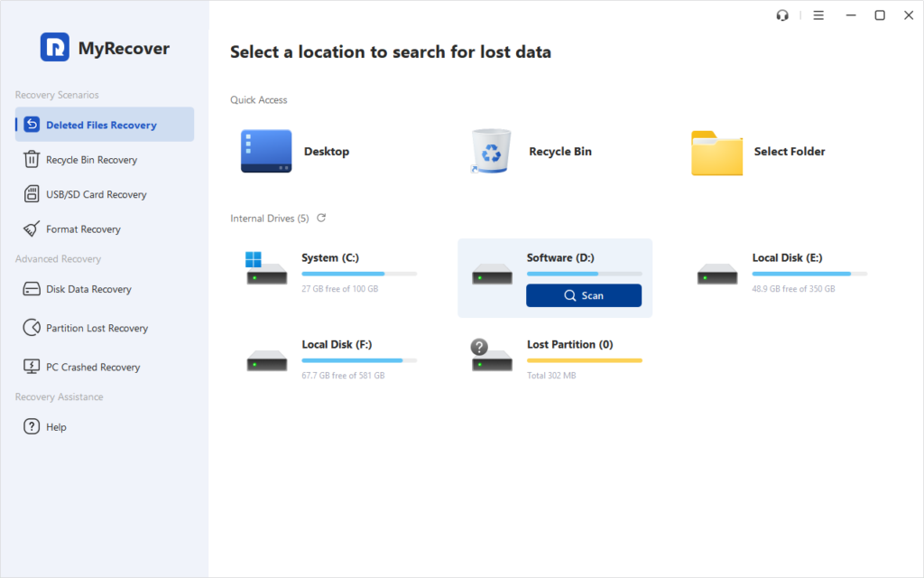Click the '48.9 GB free of 350 GB' text
Screen dimensions: 924x578
(x=793, y=289)
